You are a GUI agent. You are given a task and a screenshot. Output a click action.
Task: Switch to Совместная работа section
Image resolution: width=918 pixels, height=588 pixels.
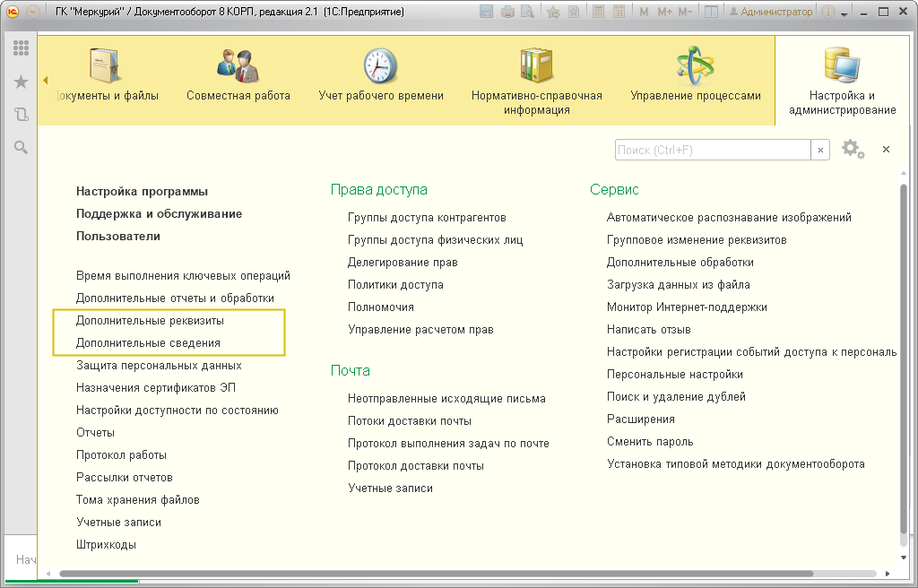238,75
